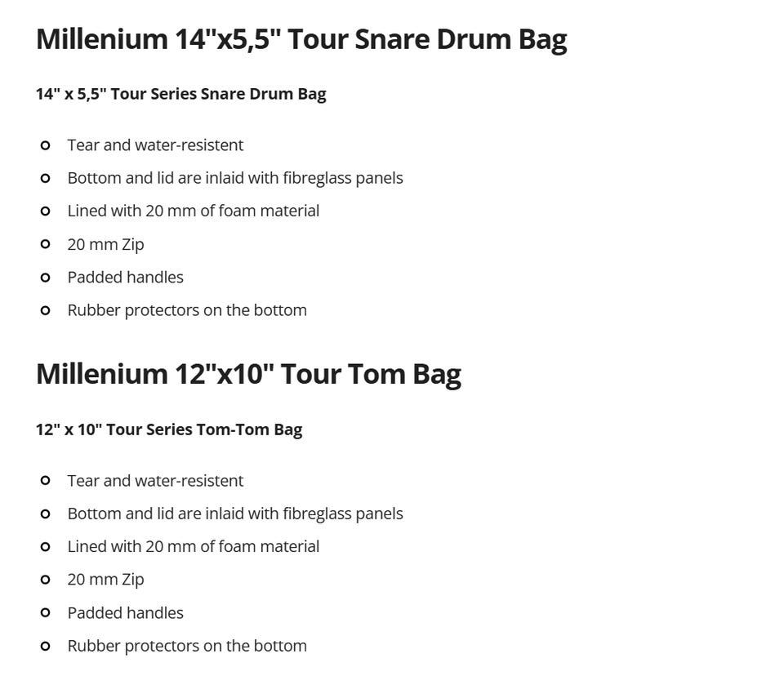
Task: Click Lined with 20 mm foam text under Tom Bag
Action: (x=193, y=546)
